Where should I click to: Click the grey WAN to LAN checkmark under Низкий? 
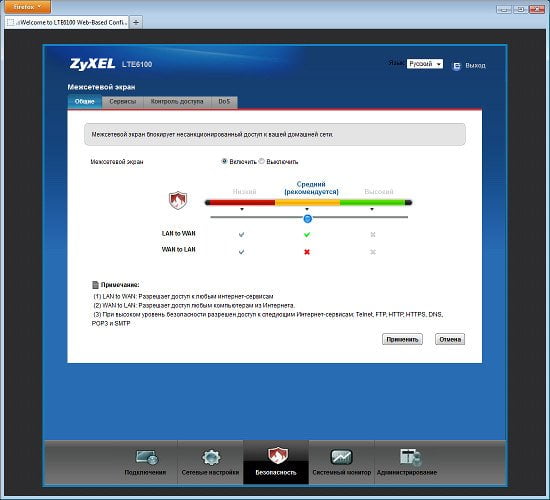(x=241, y=252)
